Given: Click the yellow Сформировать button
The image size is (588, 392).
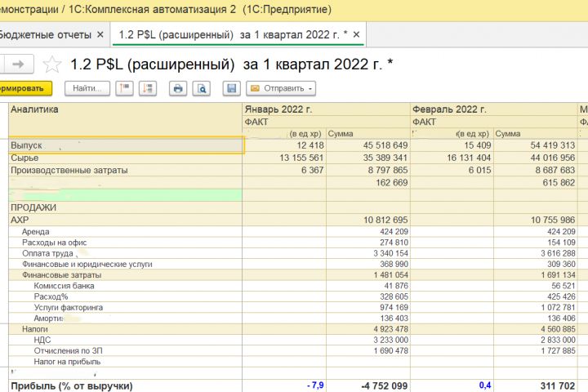Looking at the screenshot, I should pyautogui.click(x=24, y=88).
